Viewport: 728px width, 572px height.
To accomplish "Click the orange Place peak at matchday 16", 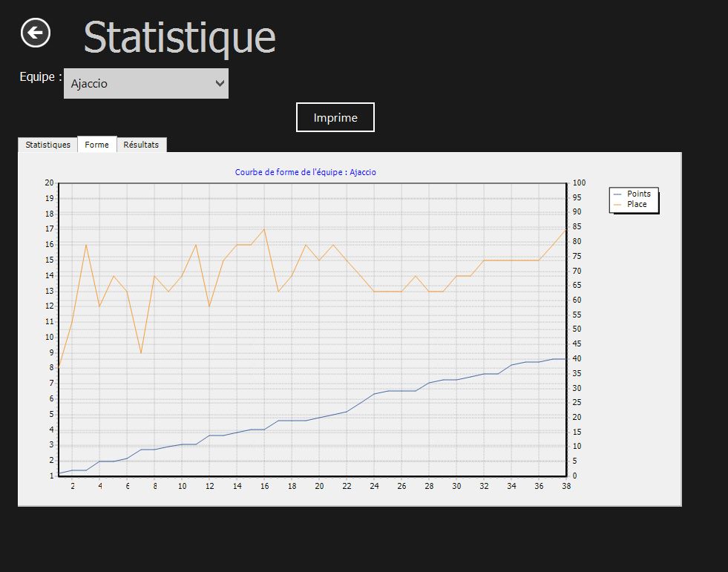I will point(264,229).
